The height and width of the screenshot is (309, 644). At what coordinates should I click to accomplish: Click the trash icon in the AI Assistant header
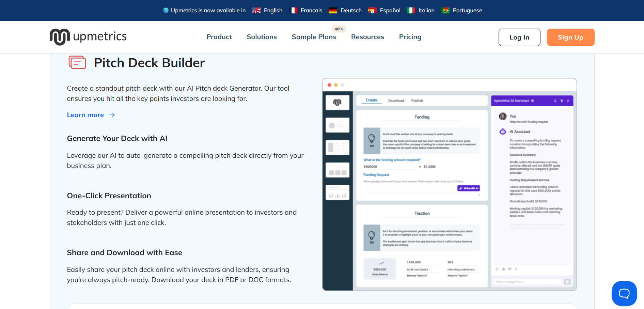(562, 101)
